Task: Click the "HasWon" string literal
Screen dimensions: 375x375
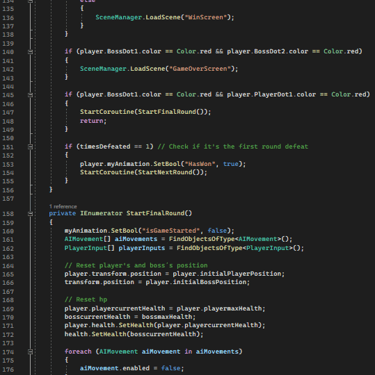Action: (200, 164)
